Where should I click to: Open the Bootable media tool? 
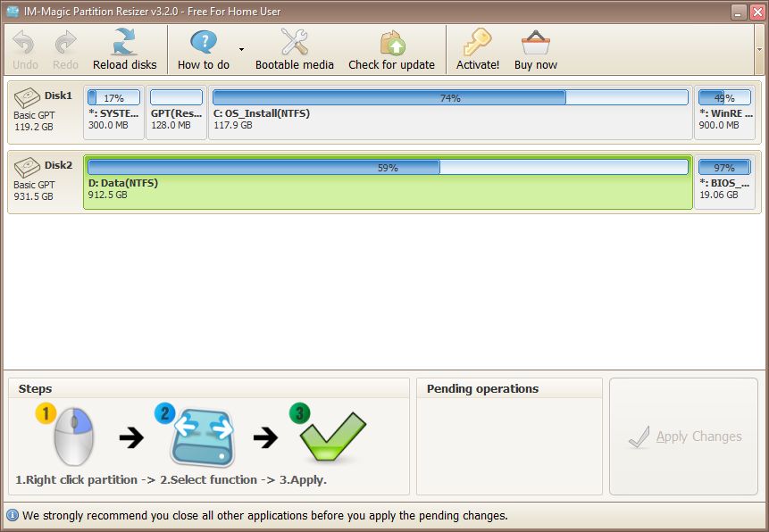[294, 42]
